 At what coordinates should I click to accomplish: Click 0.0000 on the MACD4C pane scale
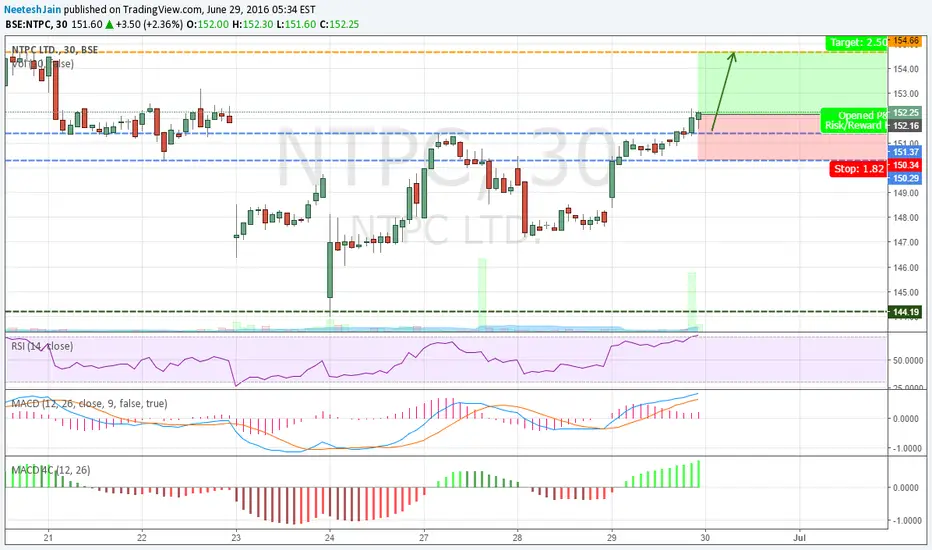(x=906, y=488)
